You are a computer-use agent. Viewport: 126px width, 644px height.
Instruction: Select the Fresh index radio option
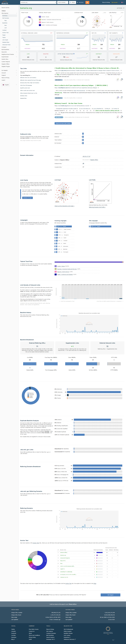coord(72,2)
